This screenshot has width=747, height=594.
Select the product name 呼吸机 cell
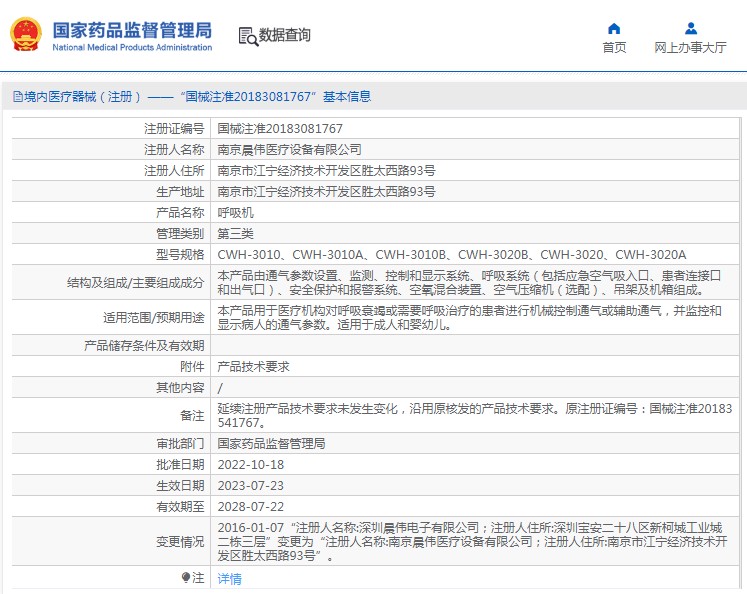(236, 213)
